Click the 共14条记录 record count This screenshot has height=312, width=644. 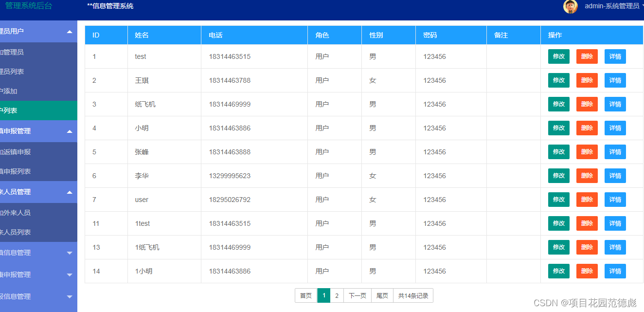tap(413, 295)
